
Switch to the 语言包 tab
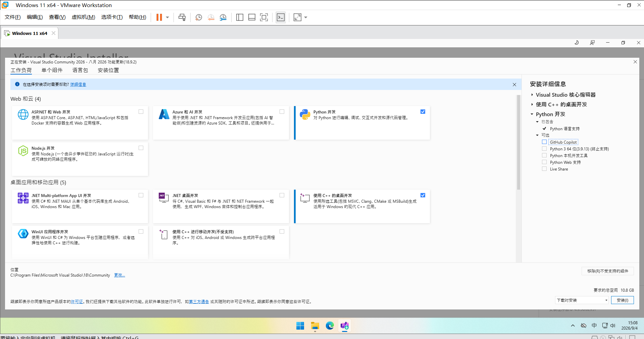click(80, 70)
